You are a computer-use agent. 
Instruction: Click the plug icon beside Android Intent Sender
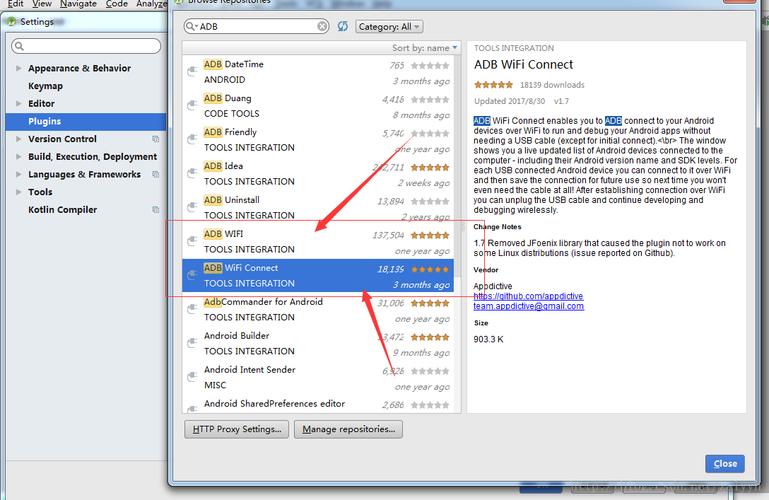point(192,376)
